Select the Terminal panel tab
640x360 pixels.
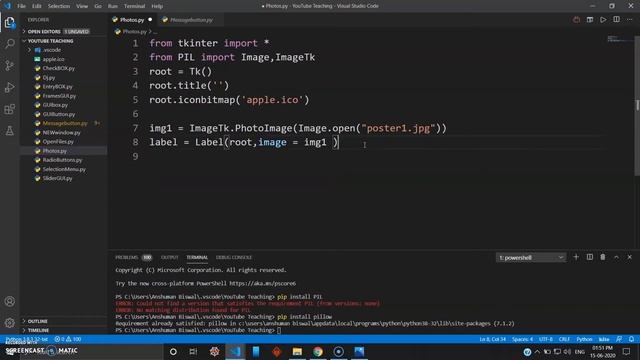197,258
